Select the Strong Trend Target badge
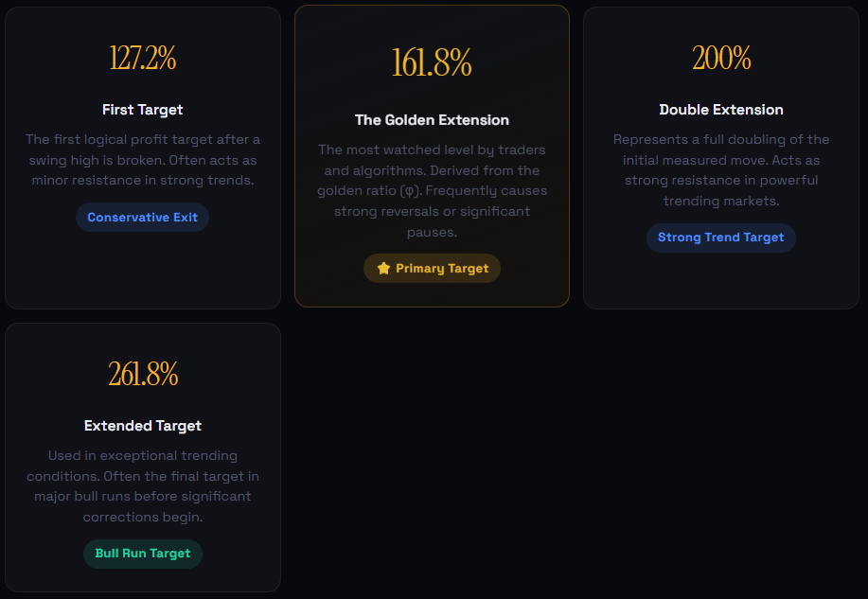The image size is (868, 599). click(x=720, y=238)
